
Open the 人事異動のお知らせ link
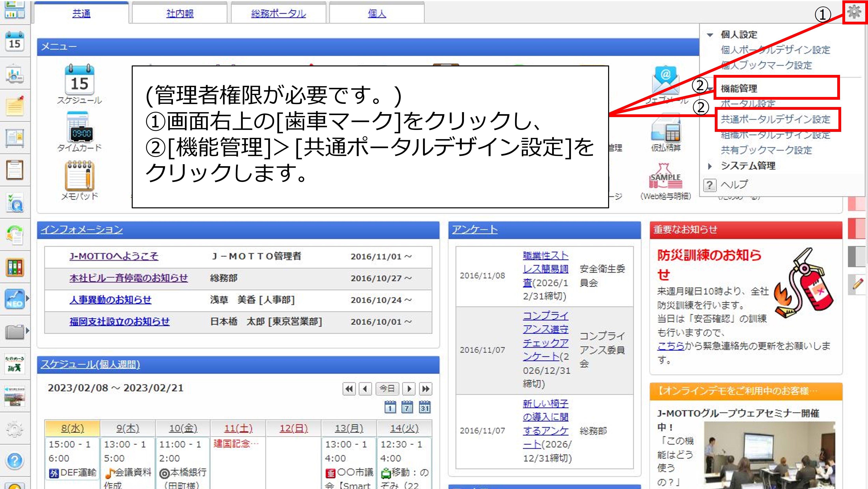pyautogui.click(x=110, y=299)
